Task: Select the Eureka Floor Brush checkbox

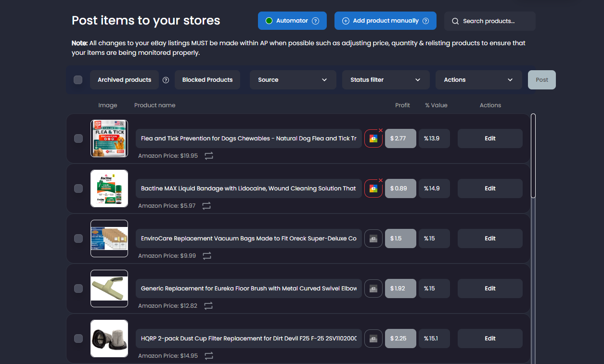Action: [78, 289]
